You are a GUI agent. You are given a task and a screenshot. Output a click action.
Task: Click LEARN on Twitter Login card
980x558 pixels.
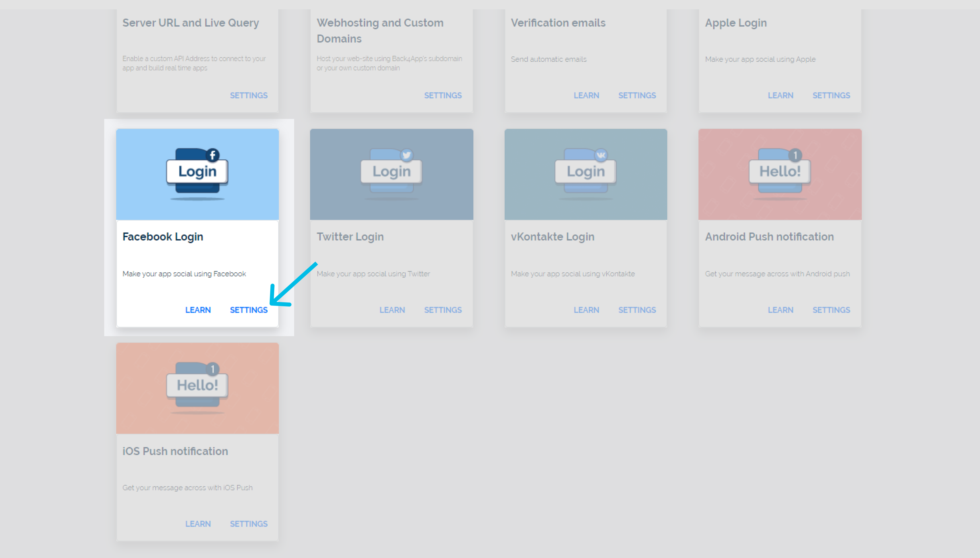pos(392,310)
